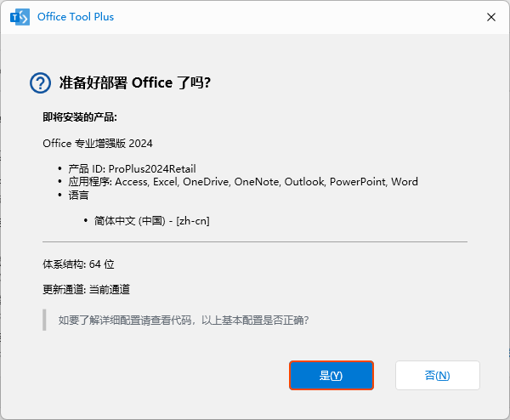Cancel deployment with 否(N) button
The height and width of the screenshot is (420, 510).
[437, 375]
